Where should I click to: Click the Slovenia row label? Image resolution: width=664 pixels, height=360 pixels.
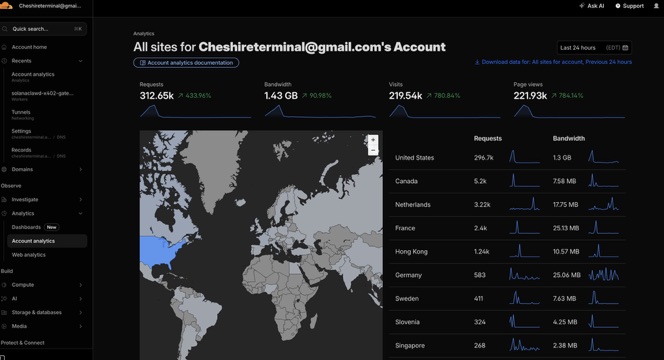point(407,322)
